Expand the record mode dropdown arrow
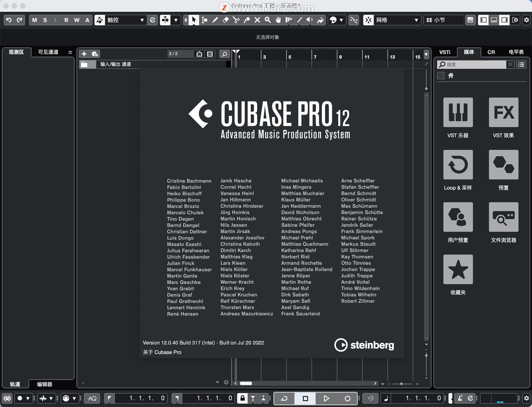 [27, 398]
